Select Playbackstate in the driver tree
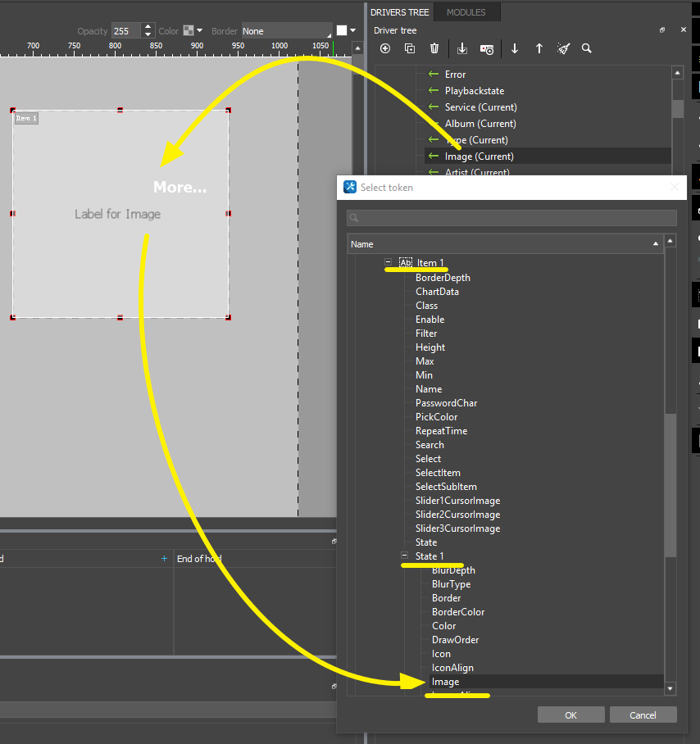700x744 pixels. click(x=474, y=91)
